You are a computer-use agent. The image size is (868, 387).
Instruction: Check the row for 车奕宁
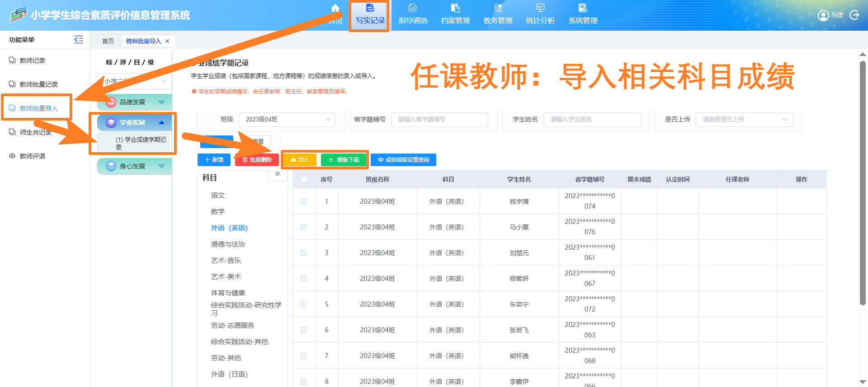[x=303, y=304]
